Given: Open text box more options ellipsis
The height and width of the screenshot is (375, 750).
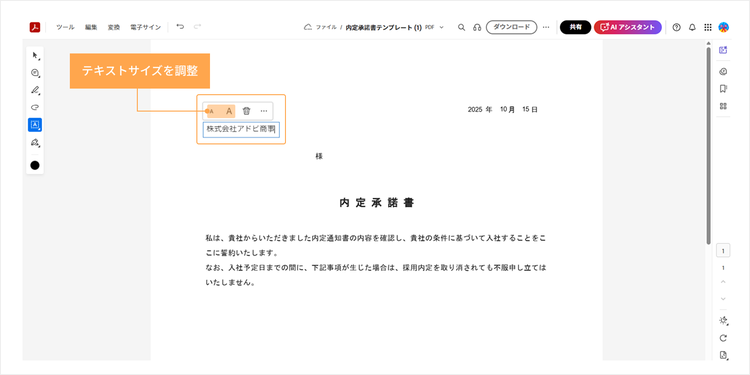Looking at the screenshot, I should pos(264,111).
